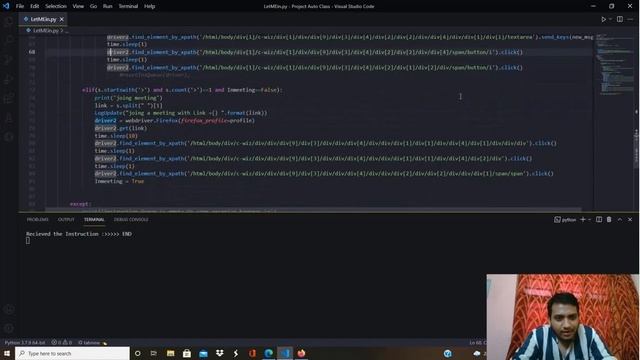Click the 'Recieved the Instruction' terminal output
640x360 pixels.
[x=79, y=234]
